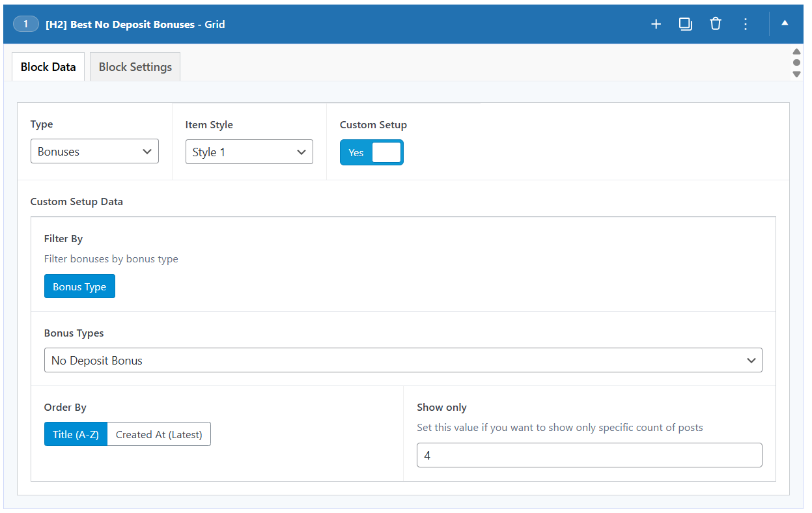Open the three-dot options menu
812x513 pixels.
point(746,23)
